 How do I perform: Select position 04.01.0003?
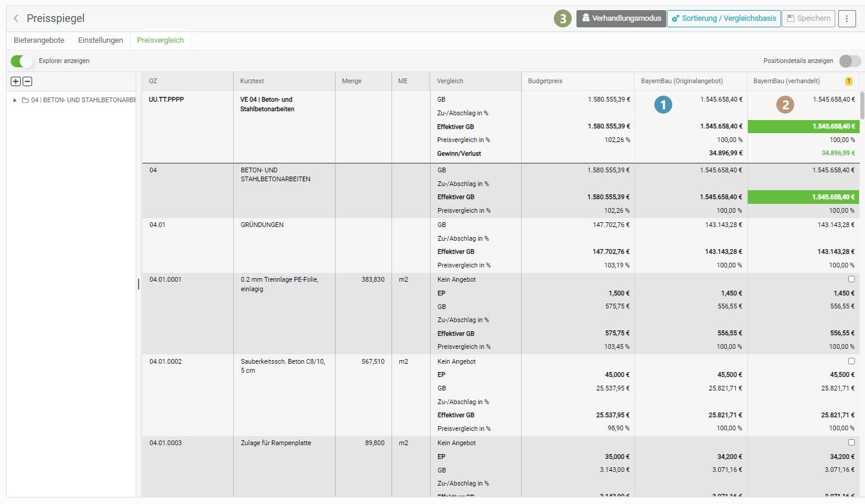tap(165, 443)
